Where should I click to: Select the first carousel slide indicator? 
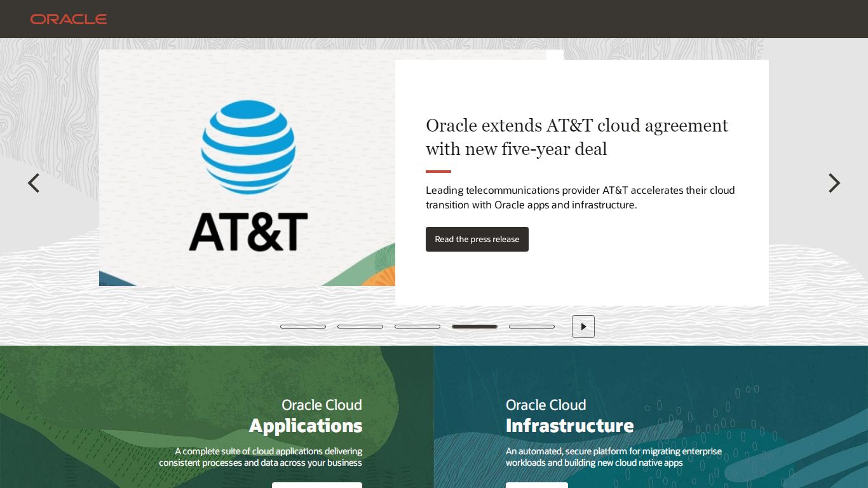coord(303,327)
